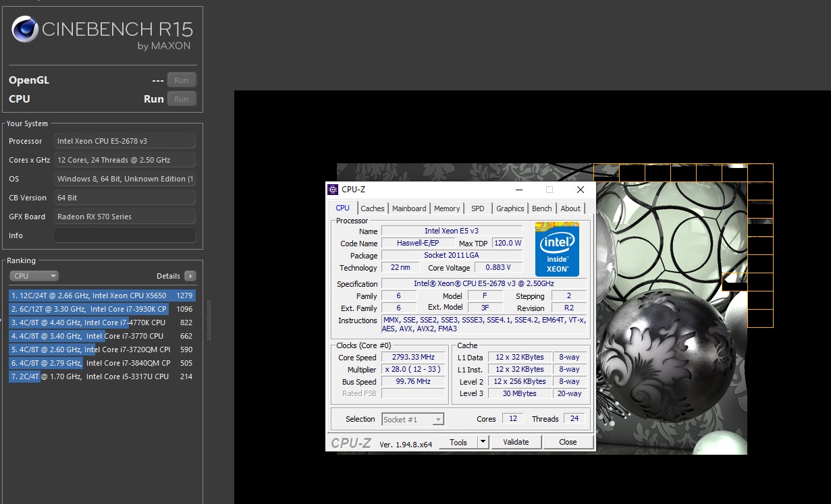Run the CPU benchmark
Image resolution: width=831 pixels, height=504 pixels.
[182, 99]
